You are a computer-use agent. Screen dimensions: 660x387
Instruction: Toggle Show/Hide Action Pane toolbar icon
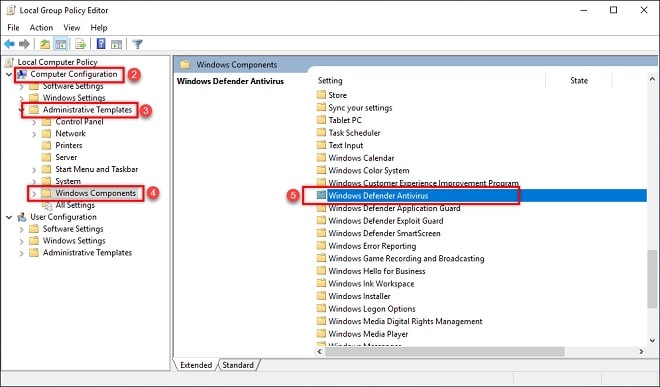pyautogui.click(x=117, y=44)
